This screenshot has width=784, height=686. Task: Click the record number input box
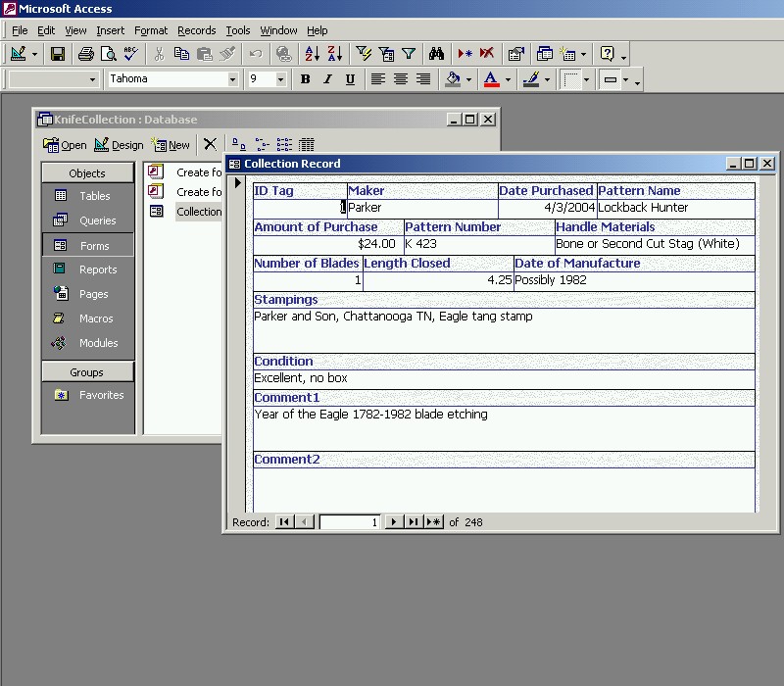[350, 522]
